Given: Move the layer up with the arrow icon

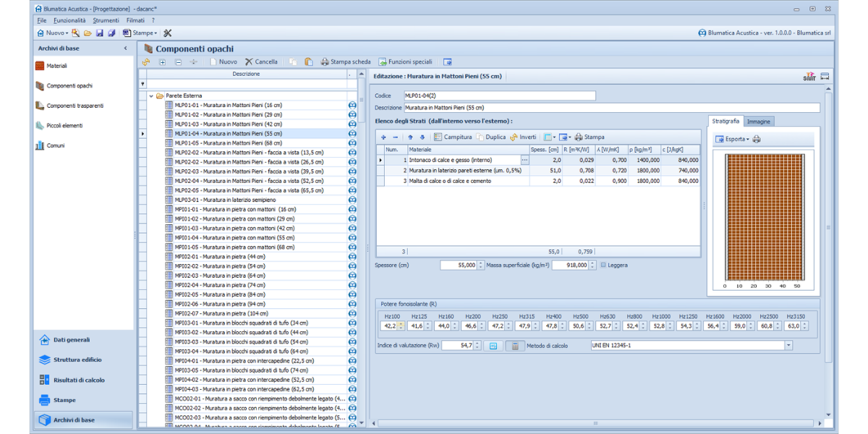Looking at the screenshot, I should click(x=410, y=137).
